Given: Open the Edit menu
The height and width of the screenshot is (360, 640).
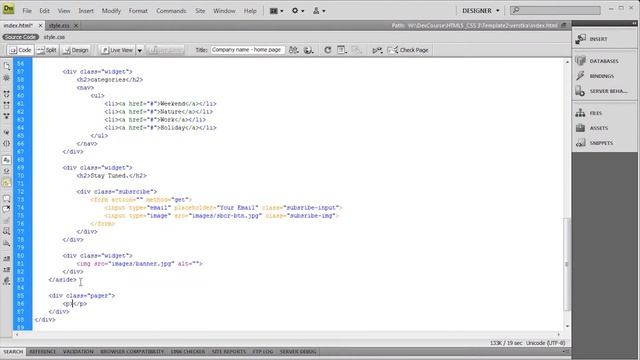Looking at the screenshot, I should coord(44,11).
